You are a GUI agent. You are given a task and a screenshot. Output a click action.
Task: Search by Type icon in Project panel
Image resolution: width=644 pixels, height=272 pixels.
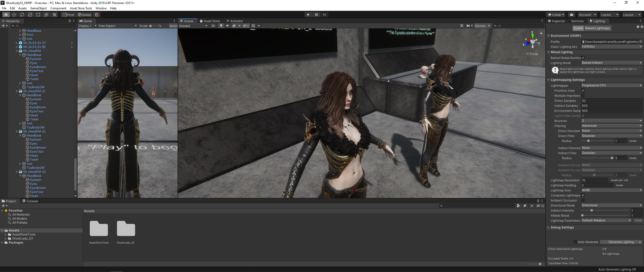pos(518,206)
